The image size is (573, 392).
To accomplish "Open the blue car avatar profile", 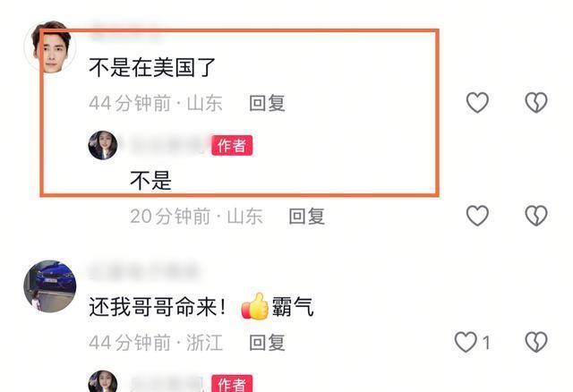I will pos(50,286).
